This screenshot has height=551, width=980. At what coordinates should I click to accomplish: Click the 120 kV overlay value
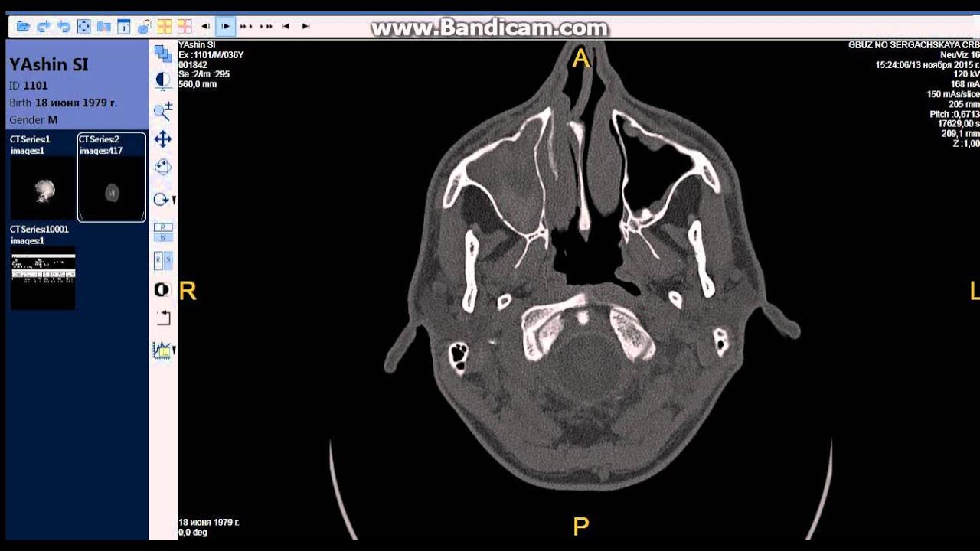tap(966, 74)
